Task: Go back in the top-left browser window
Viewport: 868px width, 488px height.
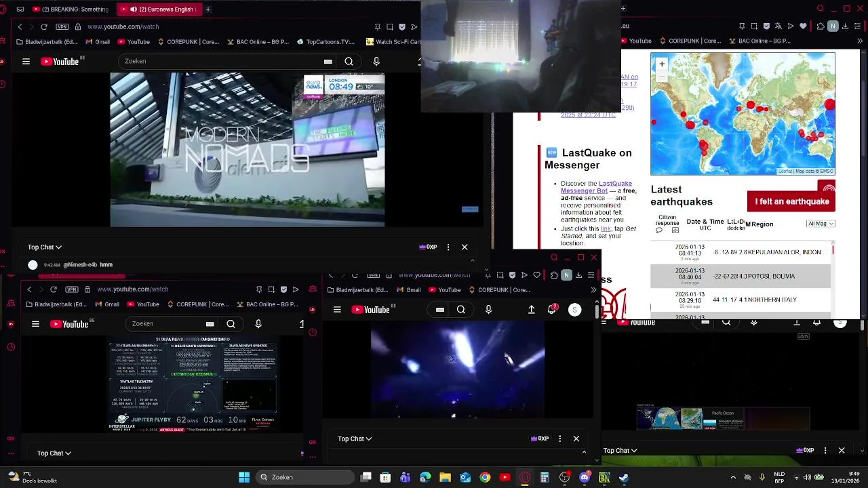Action: [20, 26]
